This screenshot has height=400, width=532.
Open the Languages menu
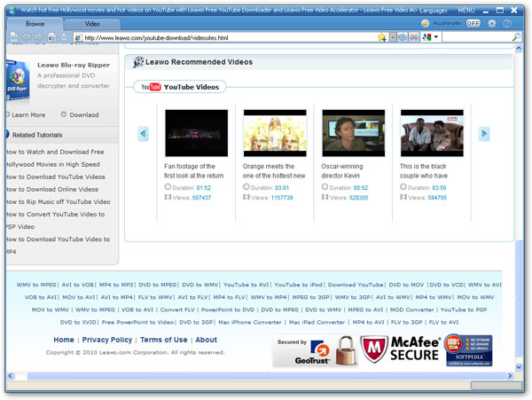pos(434,10)
